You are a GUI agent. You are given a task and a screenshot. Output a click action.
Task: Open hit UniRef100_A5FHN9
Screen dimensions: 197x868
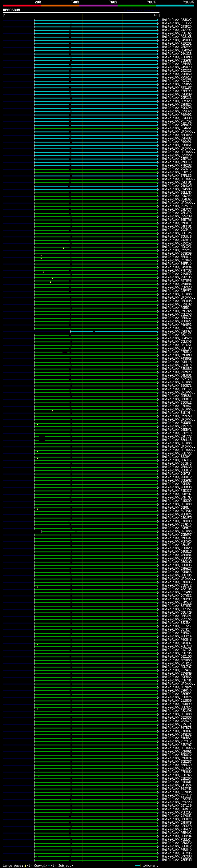176,355
